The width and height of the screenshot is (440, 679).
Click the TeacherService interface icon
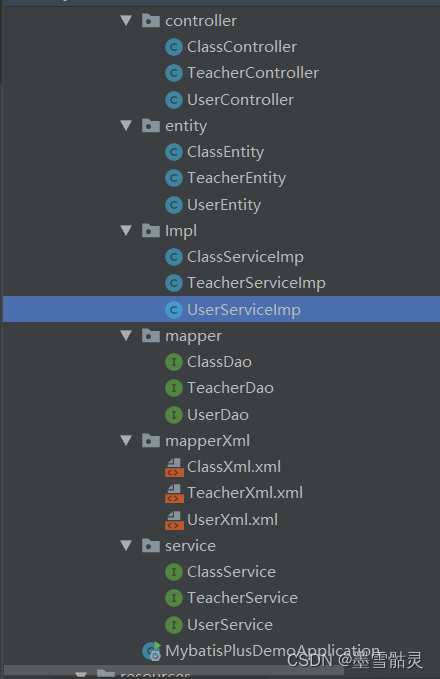click(174, 598)
